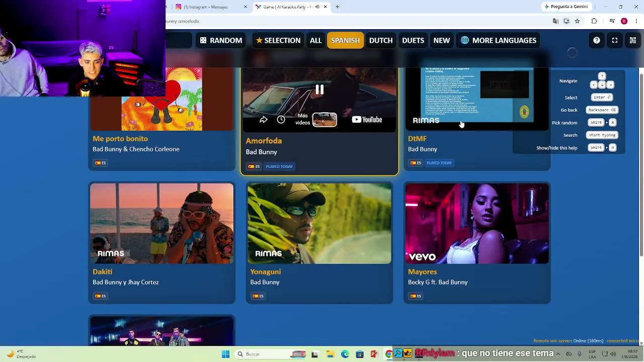The height and width of the screenshot is (362, 644).
Task: Open the Me porto bonito song card
Action: tap(162, 119)
